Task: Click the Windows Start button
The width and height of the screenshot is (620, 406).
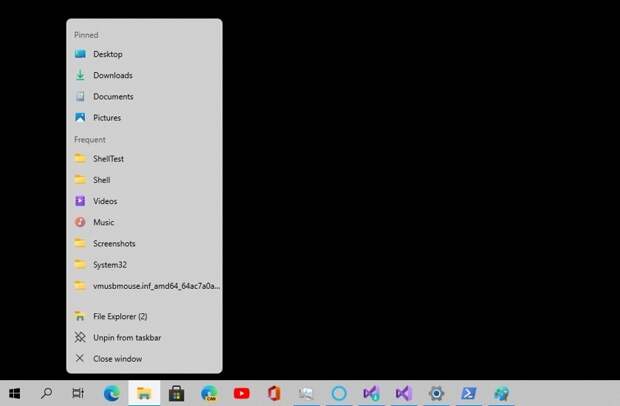Action: [15, 393]
